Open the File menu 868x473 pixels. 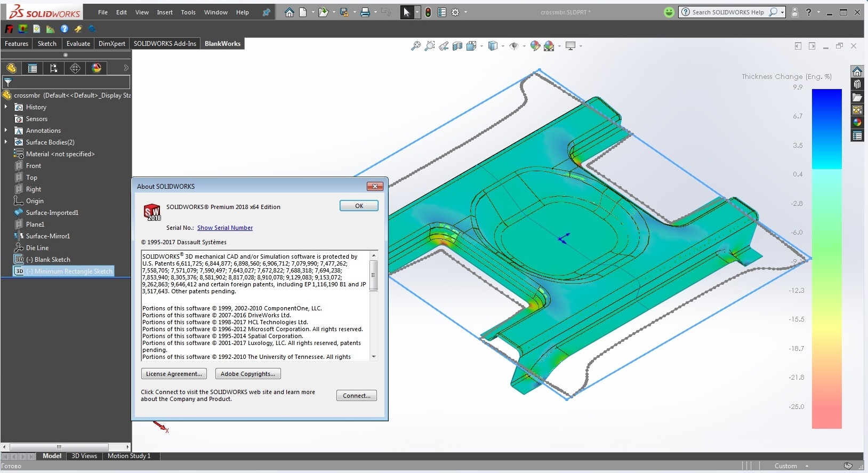tap(103, 12)
